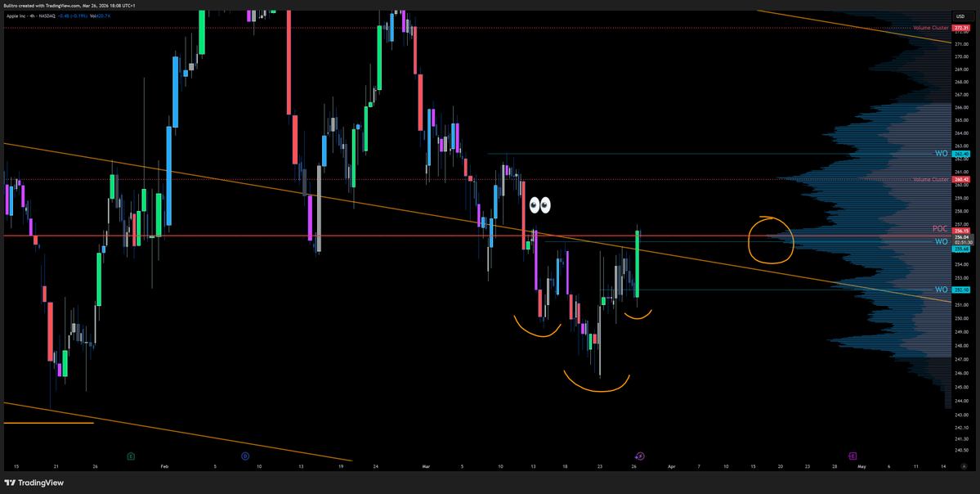Click the 250.00 tick on the price scale
Image resolution: width=980 pixels, height=494 pixels.
(960, 318)
